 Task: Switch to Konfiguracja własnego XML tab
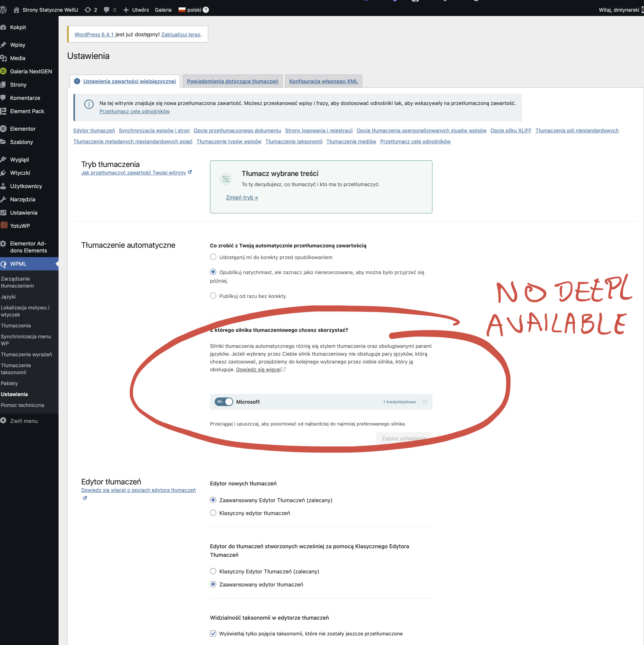tap(323, 81)
